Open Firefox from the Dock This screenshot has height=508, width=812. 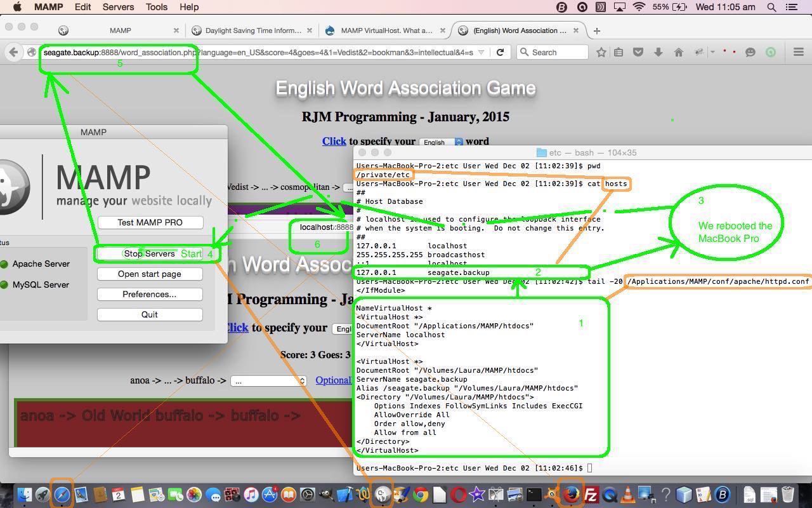[x=572, y=495]
